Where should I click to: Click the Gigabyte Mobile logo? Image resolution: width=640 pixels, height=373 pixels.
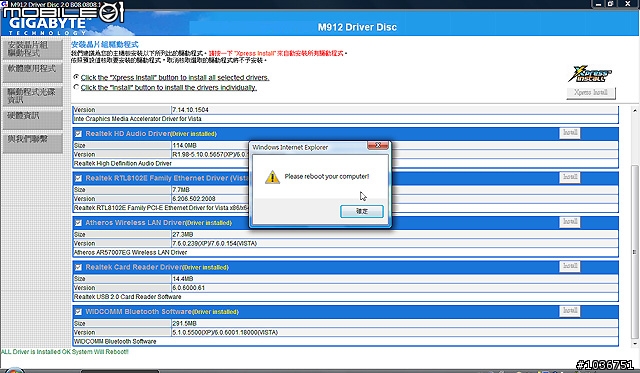point(62,19)
